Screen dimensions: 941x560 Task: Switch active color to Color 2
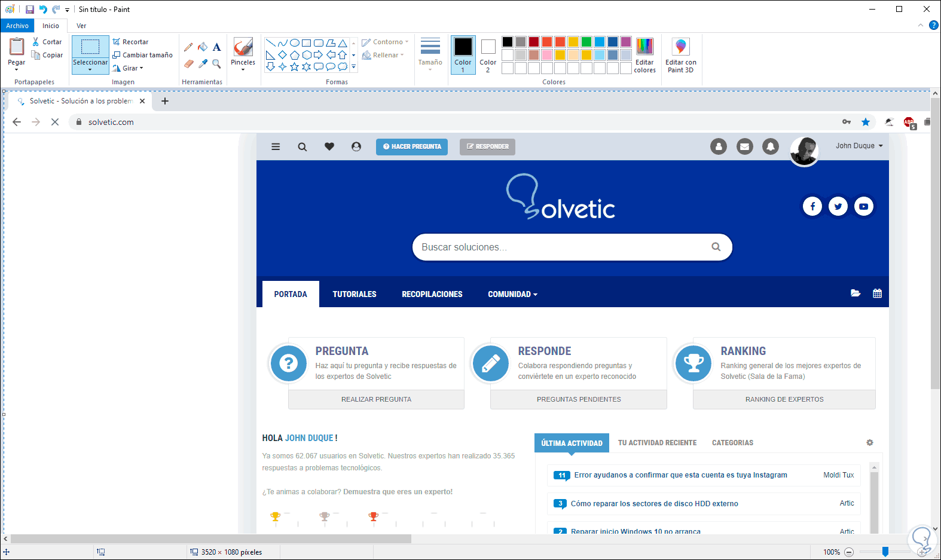488,55
